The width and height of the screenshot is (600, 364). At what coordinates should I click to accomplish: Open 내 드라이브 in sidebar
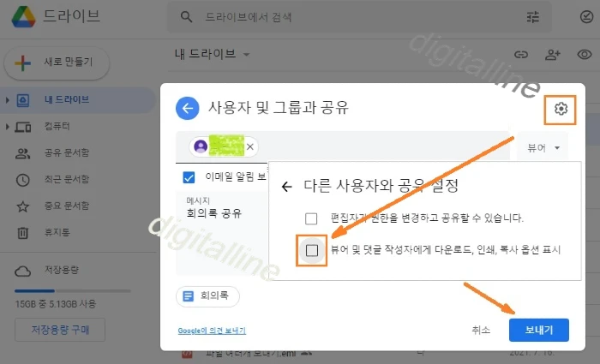click(78, 100)
